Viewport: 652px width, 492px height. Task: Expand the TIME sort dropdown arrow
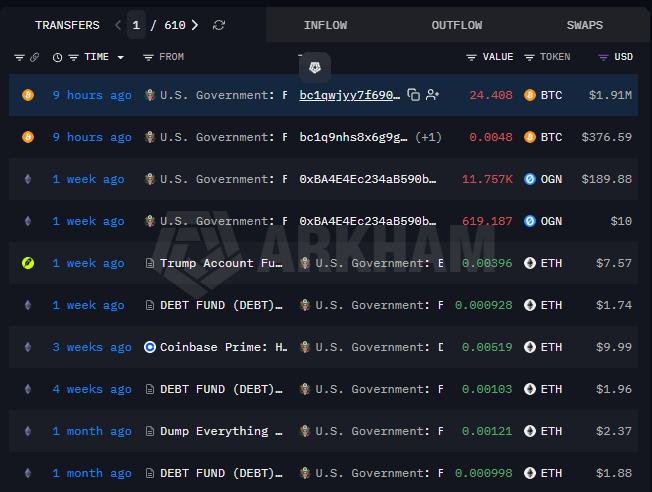point(121,57)
